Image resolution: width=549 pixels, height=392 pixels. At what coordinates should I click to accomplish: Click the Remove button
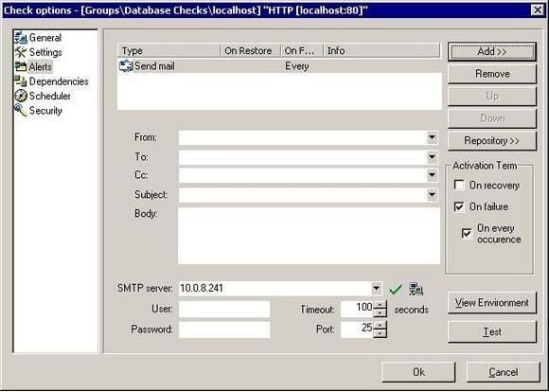coord(492,74)
